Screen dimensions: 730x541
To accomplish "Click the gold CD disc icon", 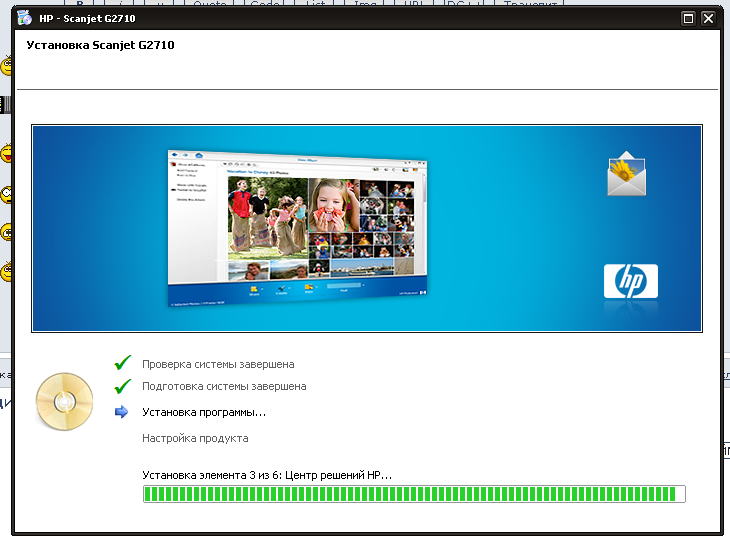I will (x=64, y=401).
